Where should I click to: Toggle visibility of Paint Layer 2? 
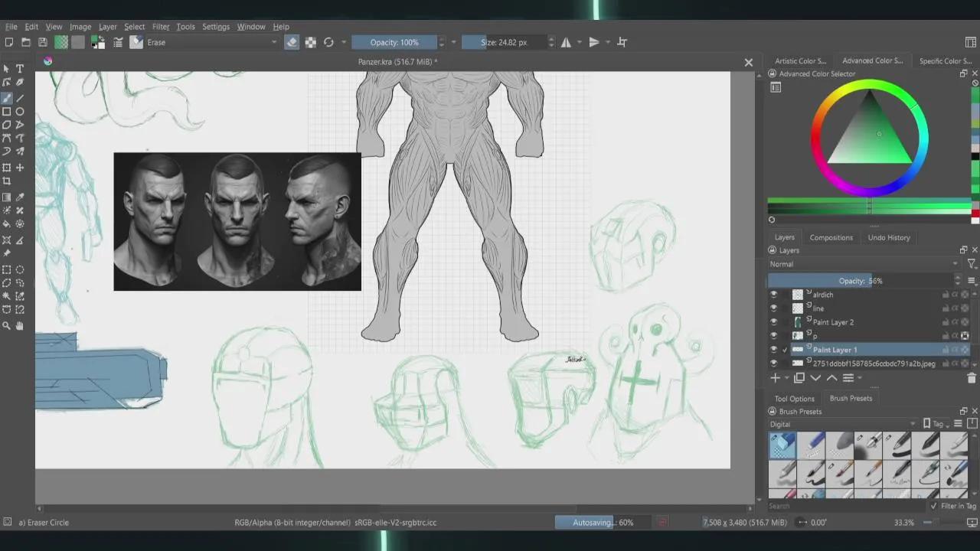(773, 322)
